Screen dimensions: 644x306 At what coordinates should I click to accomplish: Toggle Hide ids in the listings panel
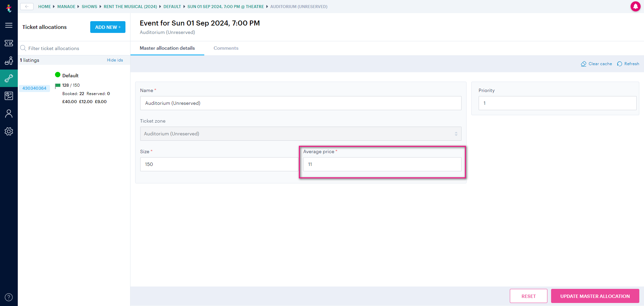click(115, 60)
